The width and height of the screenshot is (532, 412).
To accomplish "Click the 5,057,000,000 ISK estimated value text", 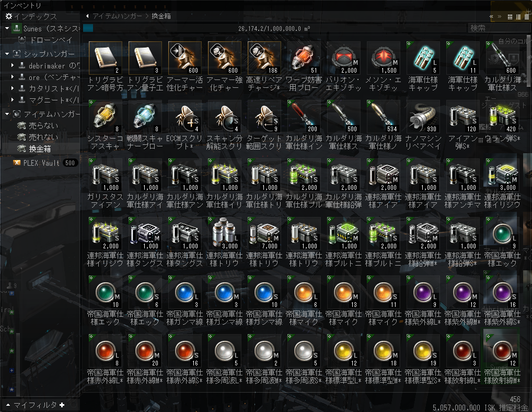I will pyautogui.click(x=480, y=408).
